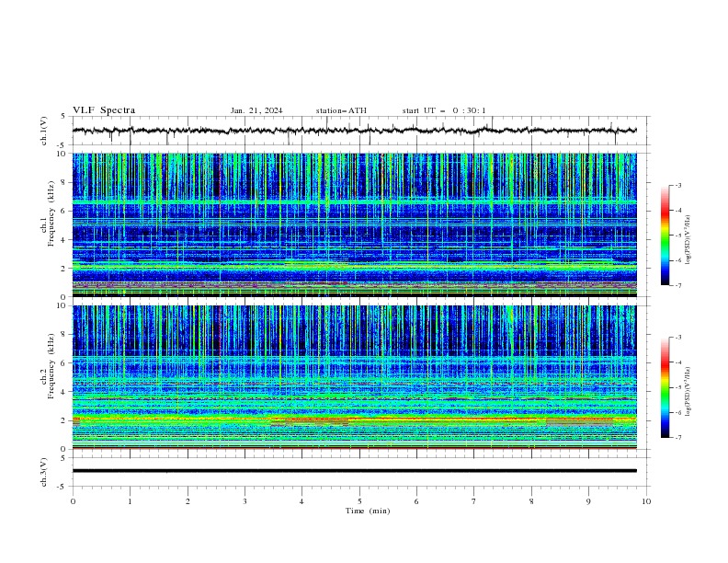Click the time axis tick label "3"
This screenshot has height=563, width=728.
point(245,501)
